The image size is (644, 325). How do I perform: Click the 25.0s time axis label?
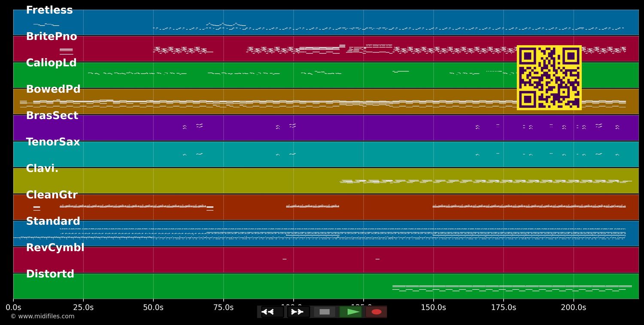tap(83, 307)
